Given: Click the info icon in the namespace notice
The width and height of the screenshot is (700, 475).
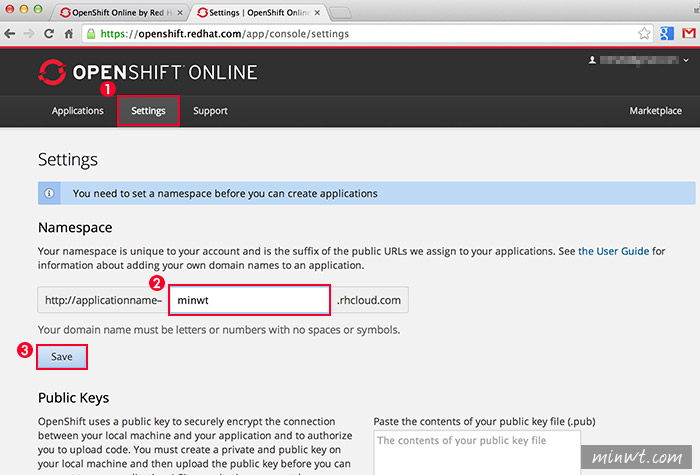Looking at the screenshot, I should pos(49,193).
